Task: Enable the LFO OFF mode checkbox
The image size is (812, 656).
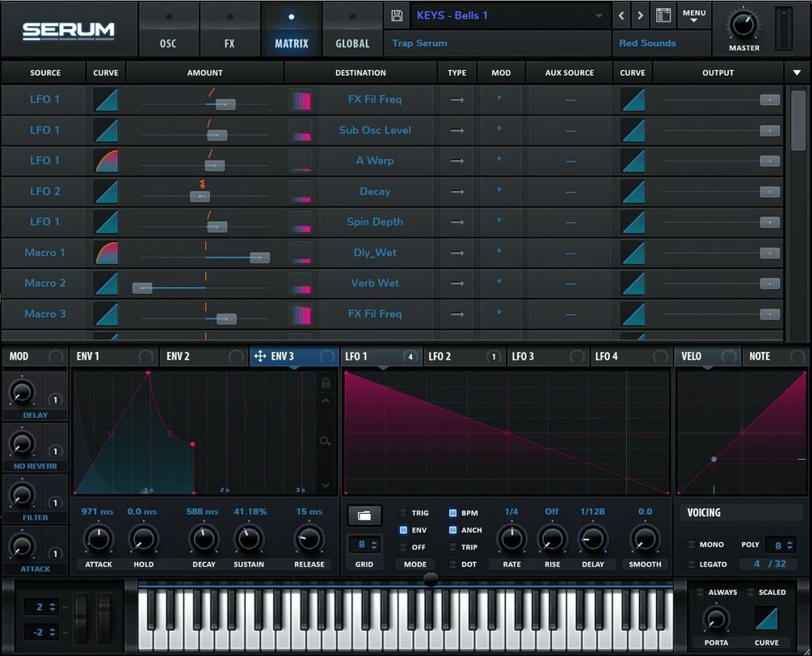Action: pyautogui.click(x=403, y=547)
